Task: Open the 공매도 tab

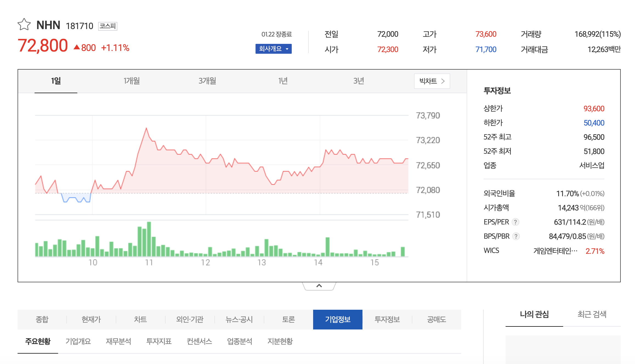Action: pos(436,319)
